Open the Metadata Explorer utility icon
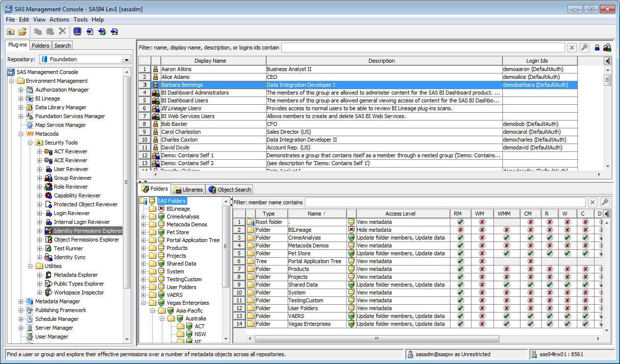 [x=49, y=275]
